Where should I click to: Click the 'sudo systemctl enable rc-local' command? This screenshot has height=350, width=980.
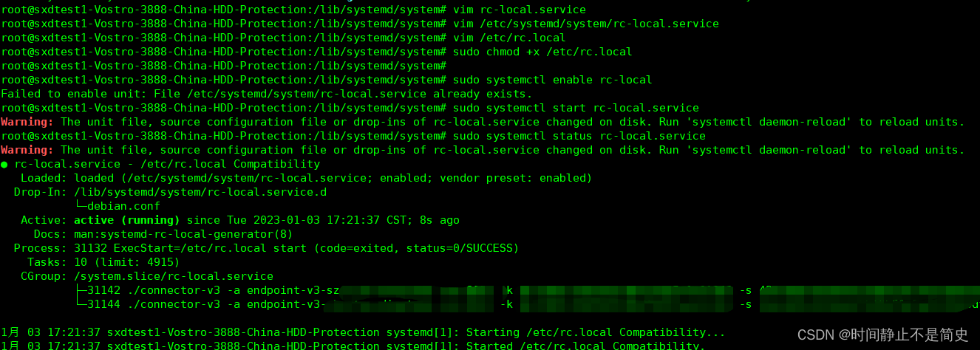click(552, 80)
